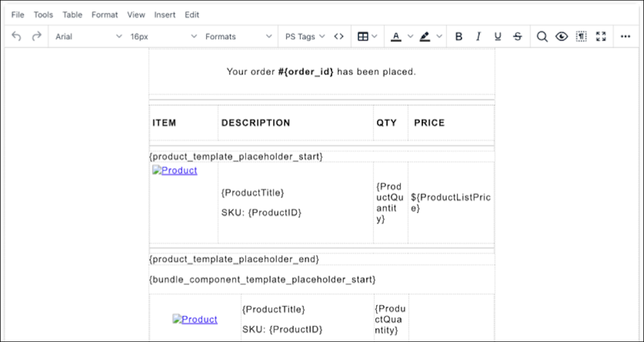Click the ${ProductListPrice} cell
The width and height of the screenshot is (644, 342).
[451, 203]
